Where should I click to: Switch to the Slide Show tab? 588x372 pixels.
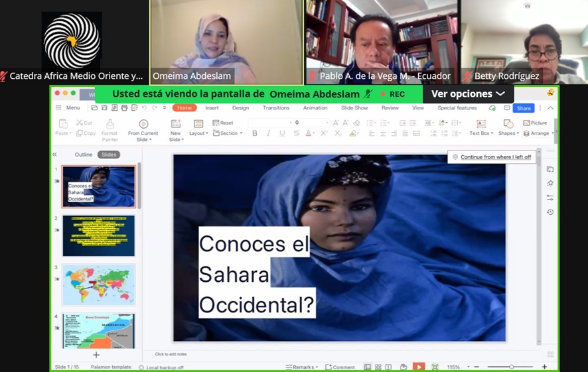pyautogui.click(x=354, y=108)
